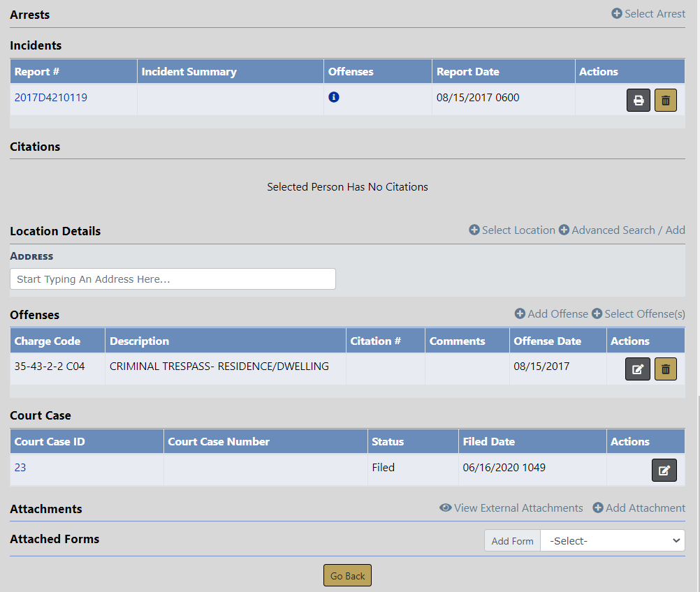The width and height of the screenshot is (700, 592).
Task: View offenses info icon for incident
Action: click(334, 98)
